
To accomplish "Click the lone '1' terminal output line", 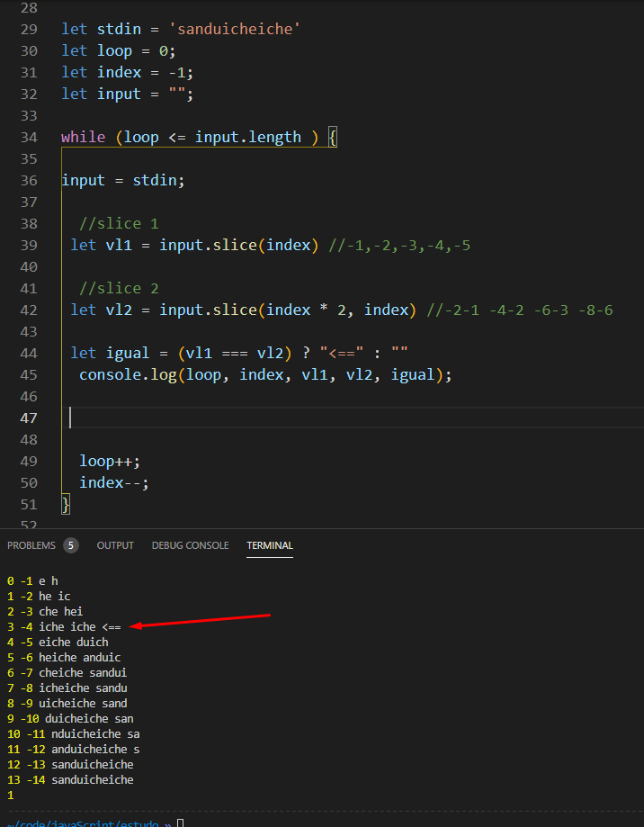I will (x=11, y=796).
